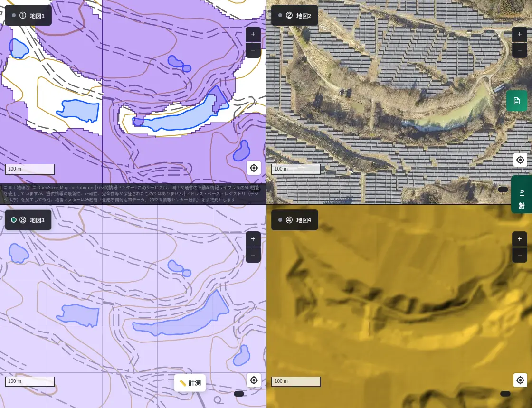Click the dark pill handle on map 4

tap(505, 394)
